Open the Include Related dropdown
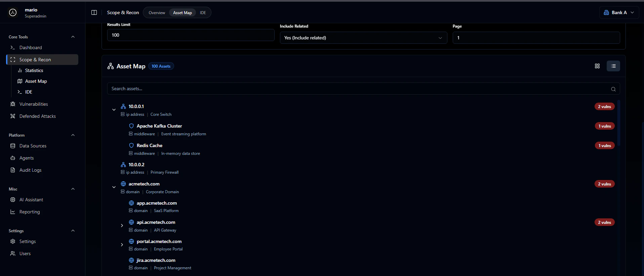 363,38
